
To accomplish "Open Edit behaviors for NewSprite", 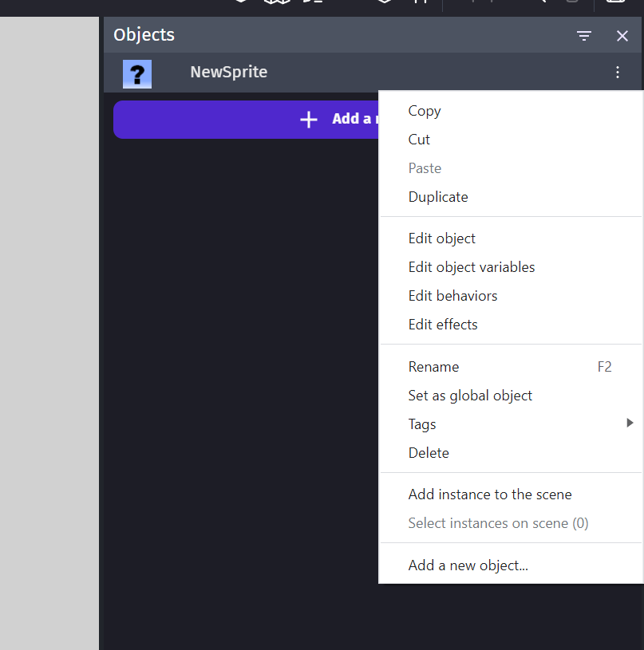I will click(x=452, y=296).
